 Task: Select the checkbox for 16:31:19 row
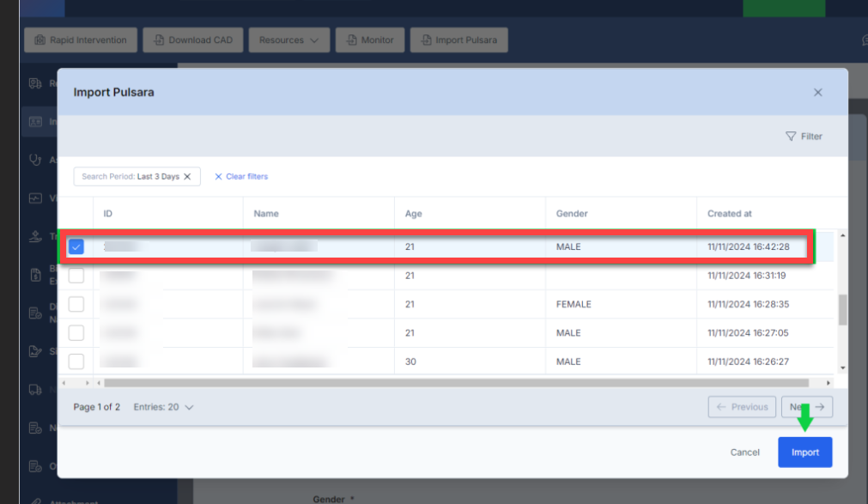click(76, 276)
